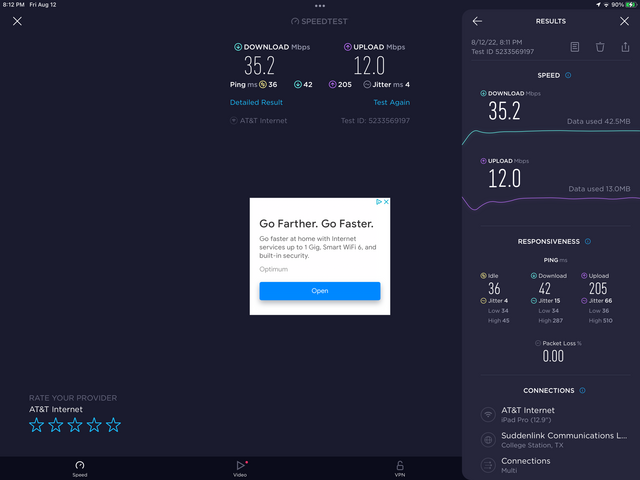Select the Connections Multi row
This screenshot has height=480, width=640.
(x=555, y=465)
